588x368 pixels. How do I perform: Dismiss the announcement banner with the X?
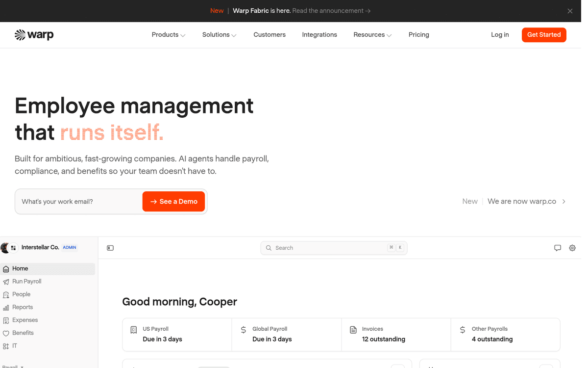click(570, 11)
